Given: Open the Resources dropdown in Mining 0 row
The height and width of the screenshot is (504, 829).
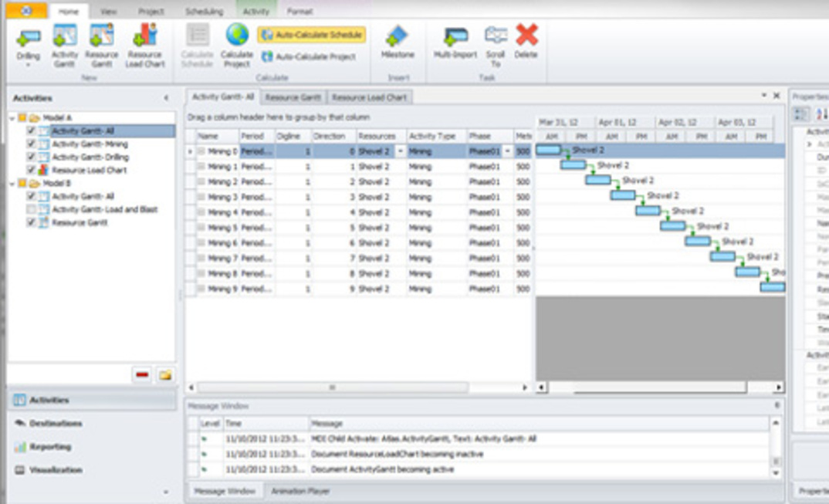Looking at the screenshot, I should (x=400, y=152).
